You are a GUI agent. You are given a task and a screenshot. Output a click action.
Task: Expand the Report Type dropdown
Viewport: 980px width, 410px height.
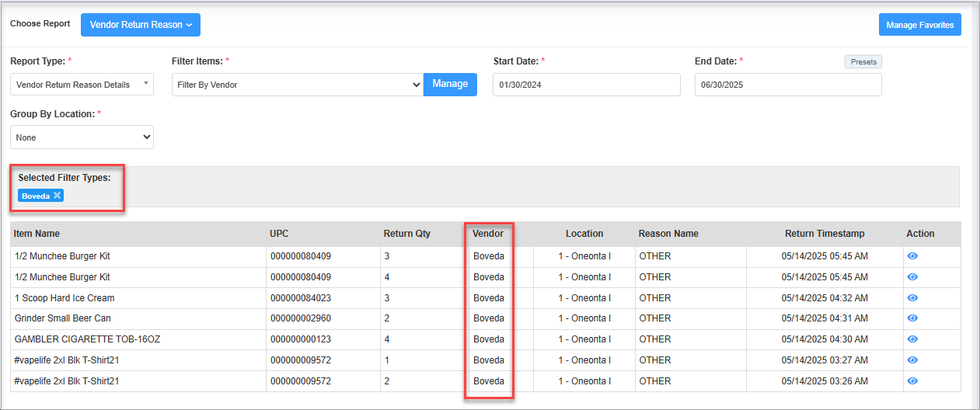(82, 85)
